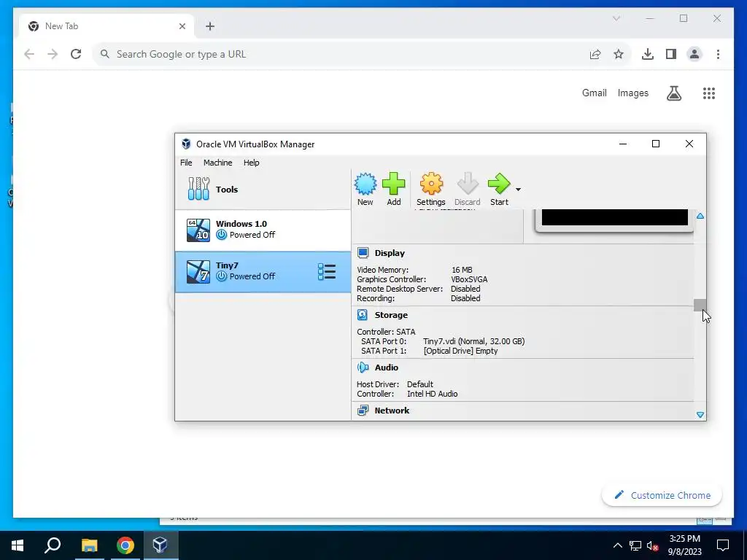
Task: Click the Chrome share page icon
Action: click(595, 54)
